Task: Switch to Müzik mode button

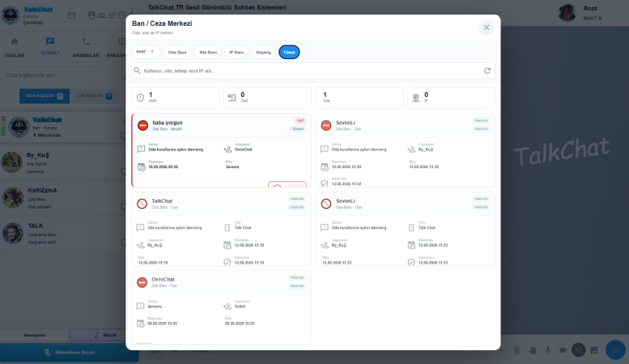Action: (x=105, y=335)
